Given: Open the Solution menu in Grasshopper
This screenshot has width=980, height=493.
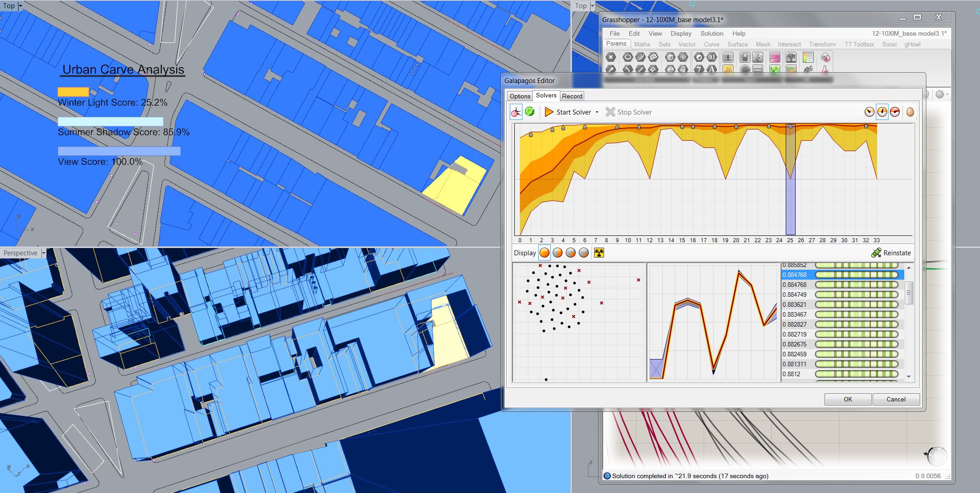Looking at the screenshot, I should pos(711,33).
